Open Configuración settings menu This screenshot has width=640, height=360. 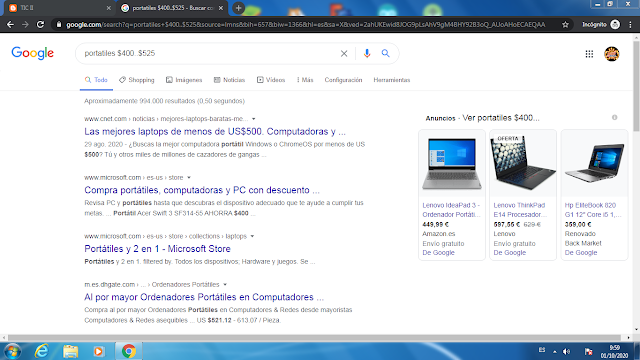click(x=343, y=80)
